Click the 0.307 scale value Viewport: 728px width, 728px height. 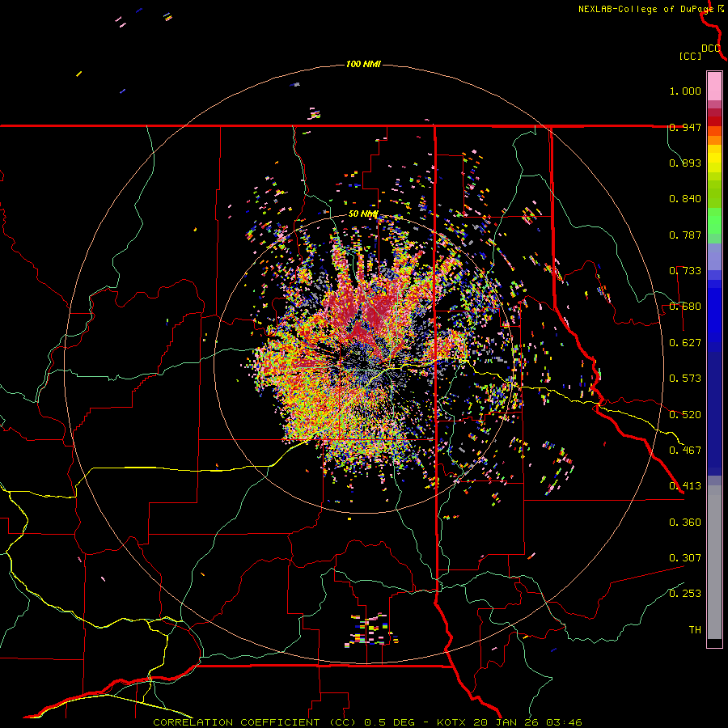685,558
